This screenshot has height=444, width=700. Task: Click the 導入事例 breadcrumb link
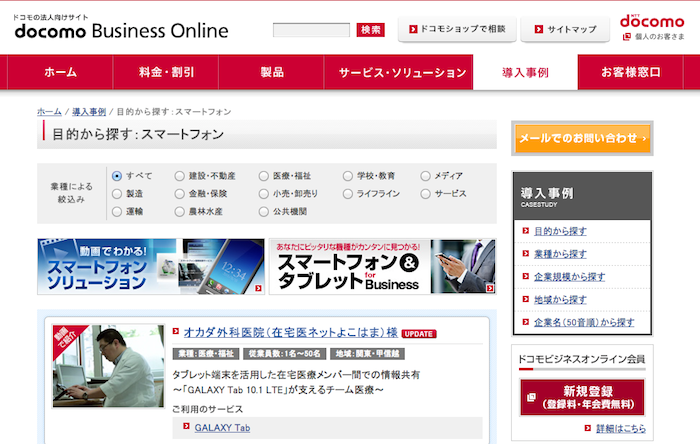click(89, 112)
